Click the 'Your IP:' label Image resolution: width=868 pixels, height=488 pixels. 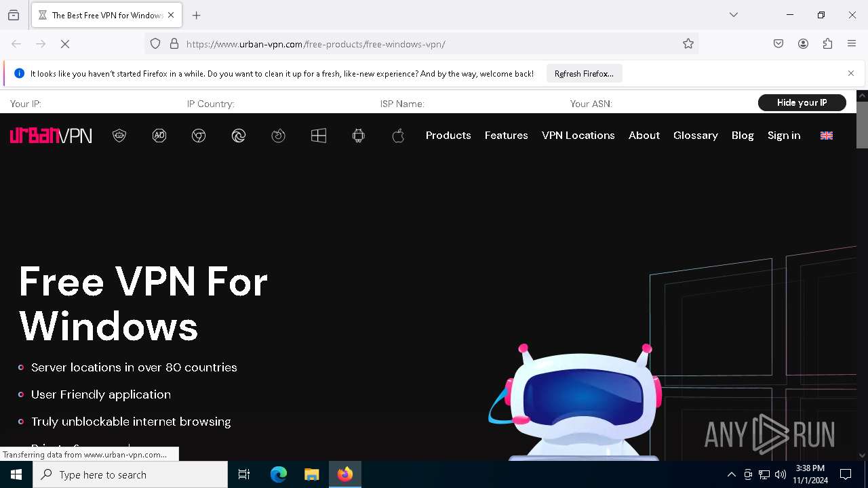[x=26, y=104]
